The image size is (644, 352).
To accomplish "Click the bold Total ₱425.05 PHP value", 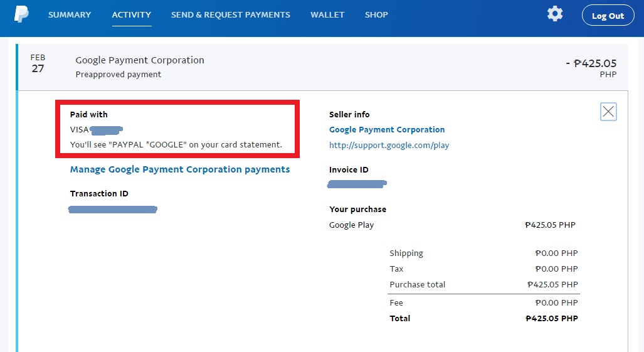I will (x=552, y=318).
